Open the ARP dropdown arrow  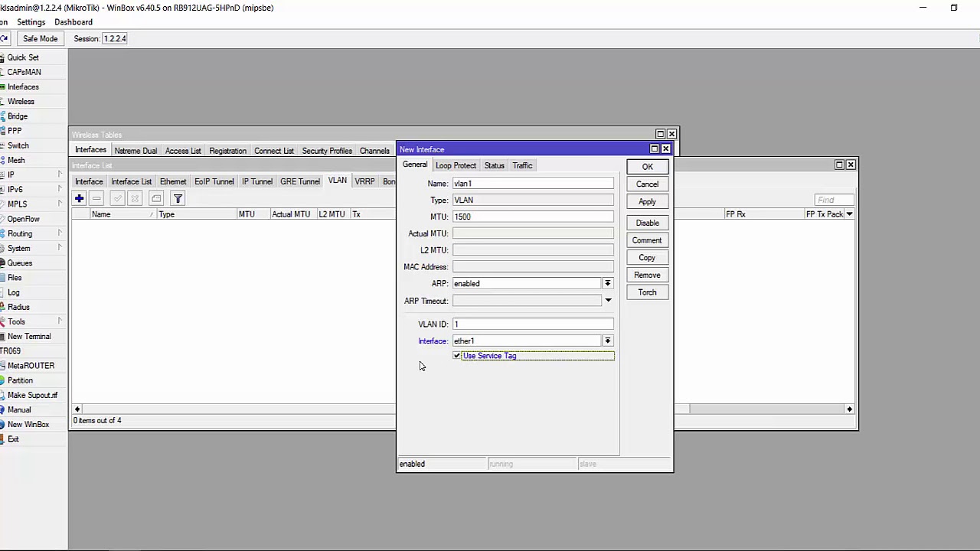(x=608, y=284)
